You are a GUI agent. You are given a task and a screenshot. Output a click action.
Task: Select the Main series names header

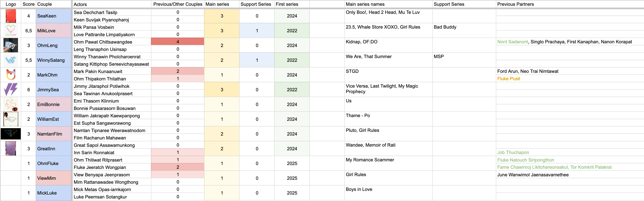pyautogui.click(x=365, y=4)
